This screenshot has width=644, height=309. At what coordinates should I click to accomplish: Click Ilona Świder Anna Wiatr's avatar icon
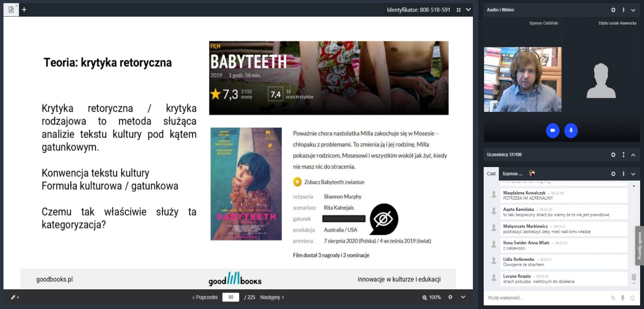[x=494, y=244]
